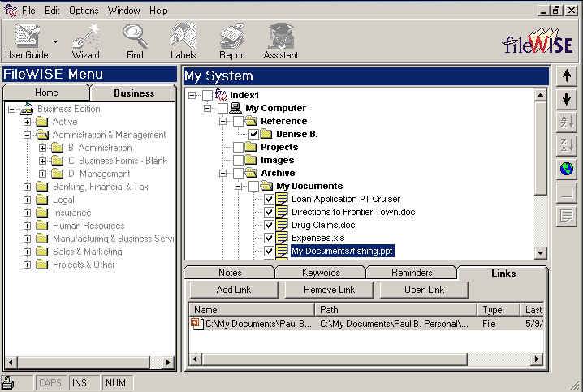Uncheck the Denise B. checkbox
The width and height of the screenshot is (583, 392).
coord(253,134)
